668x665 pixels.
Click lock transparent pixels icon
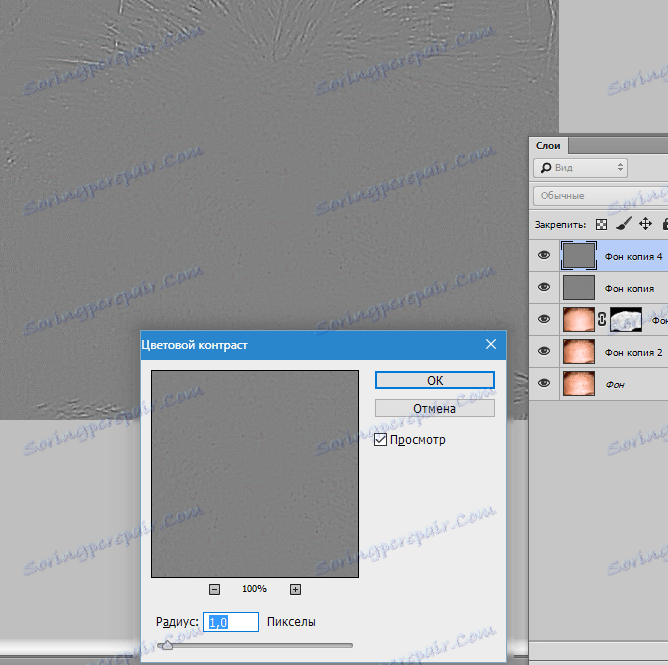point(601,225)
